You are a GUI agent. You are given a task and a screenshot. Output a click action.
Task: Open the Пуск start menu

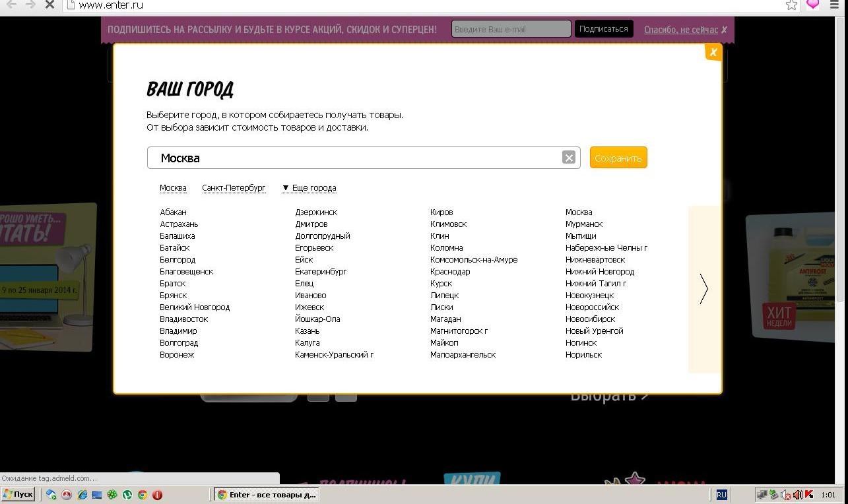pyautogui.click(x=18, y=495)
